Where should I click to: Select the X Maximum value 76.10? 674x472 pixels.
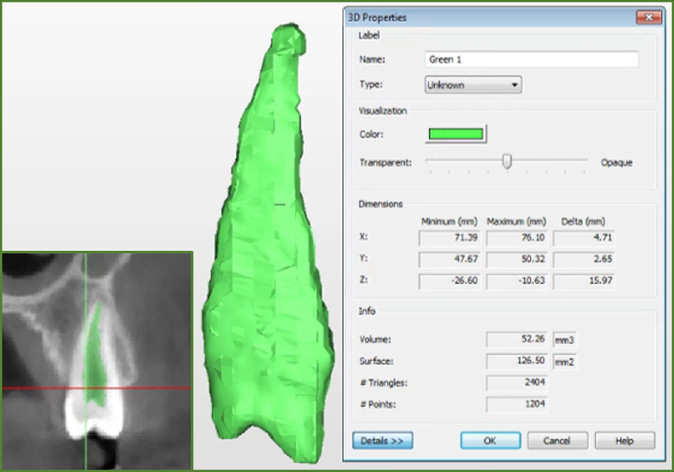(516, 238)
